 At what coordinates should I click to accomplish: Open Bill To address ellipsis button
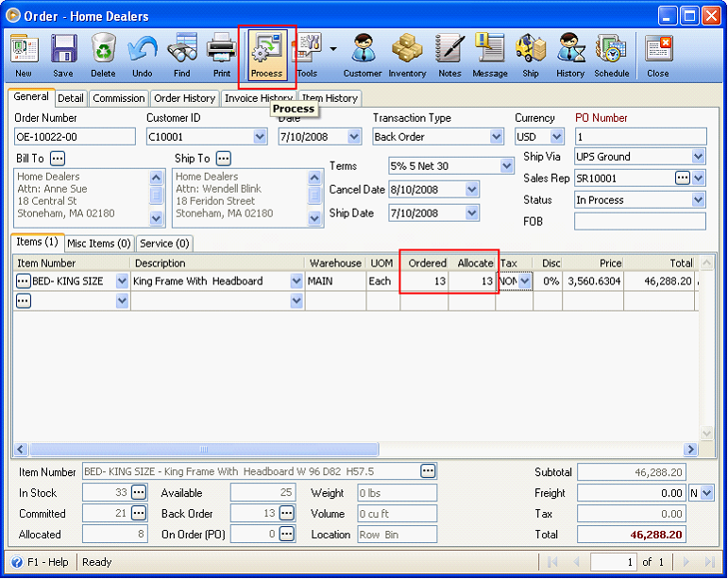pyautogui.click(x=58, y=159)
